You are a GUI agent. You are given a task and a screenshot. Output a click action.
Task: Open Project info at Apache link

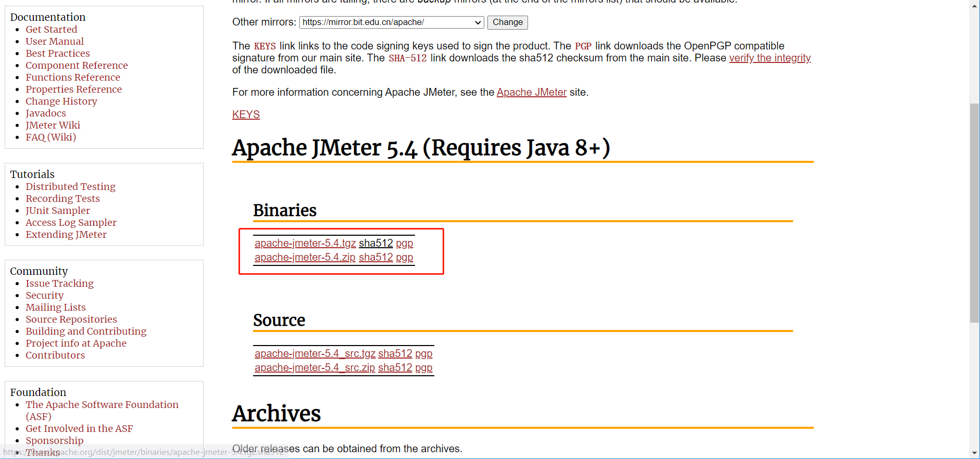[x=76, y=343]
